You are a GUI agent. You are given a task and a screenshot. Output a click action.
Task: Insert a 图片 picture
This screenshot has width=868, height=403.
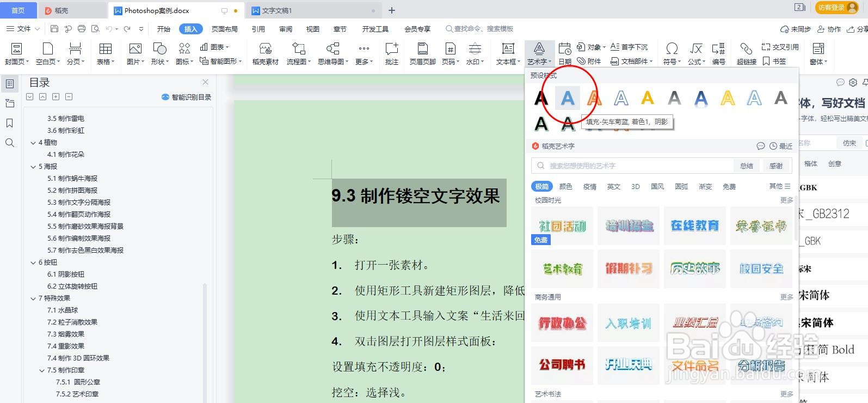point(135,54)
